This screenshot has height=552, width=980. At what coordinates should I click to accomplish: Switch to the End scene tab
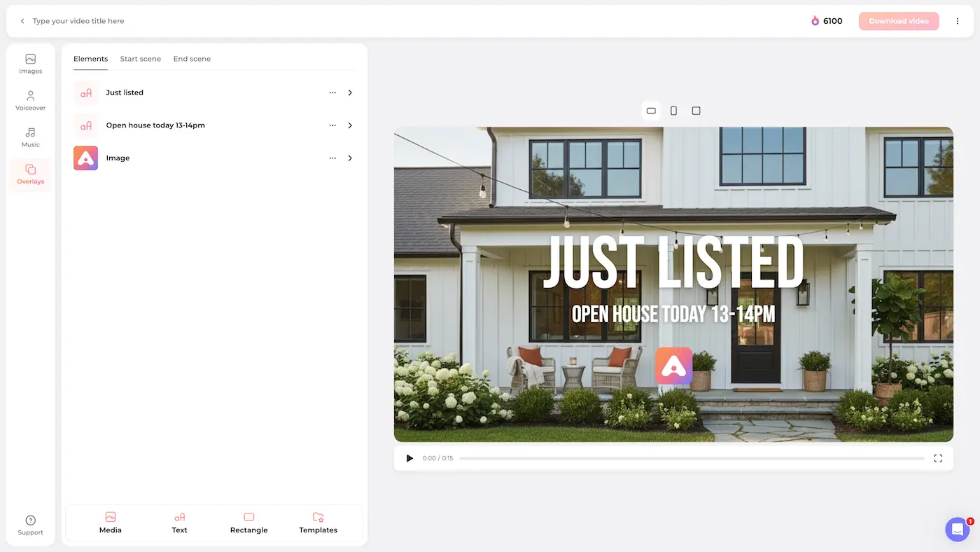tap(192, 59)
